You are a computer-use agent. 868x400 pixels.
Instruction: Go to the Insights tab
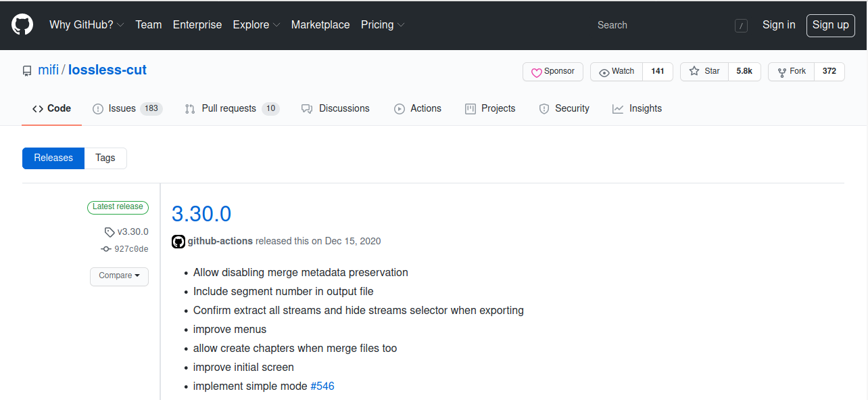coord(637,109)
